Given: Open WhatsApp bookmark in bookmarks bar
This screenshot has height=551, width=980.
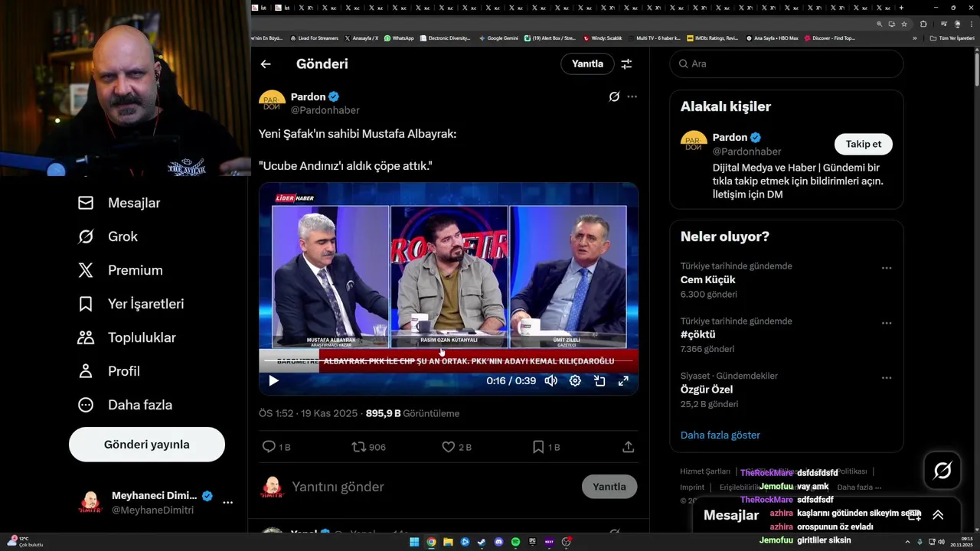Looking at the screenshot, I should pos(399,38).
